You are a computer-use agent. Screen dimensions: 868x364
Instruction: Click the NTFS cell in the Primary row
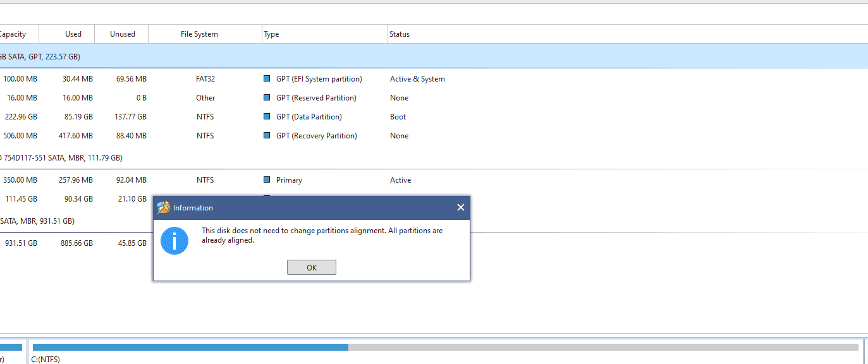tap(205, 180)
